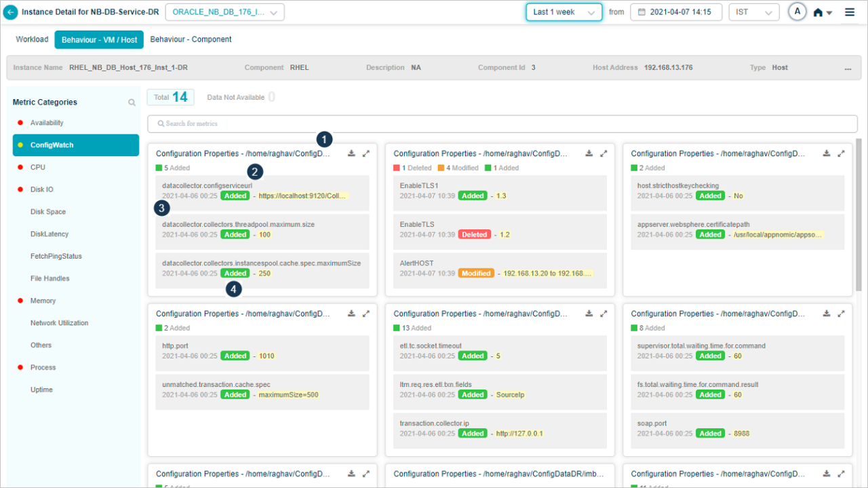The height and width of the screenshot is (488, 868).
Task: Open the hamburger menu at top right
Action: (849, 12)
